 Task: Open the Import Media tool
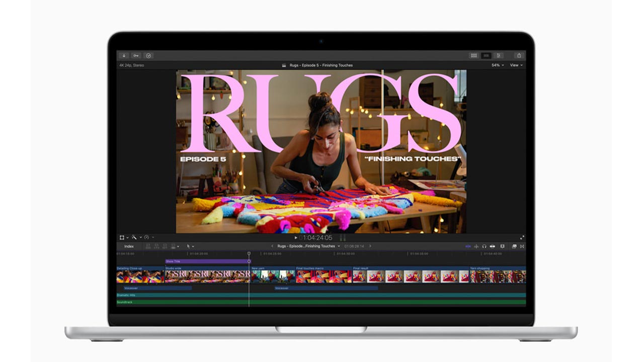click(124, 56)
